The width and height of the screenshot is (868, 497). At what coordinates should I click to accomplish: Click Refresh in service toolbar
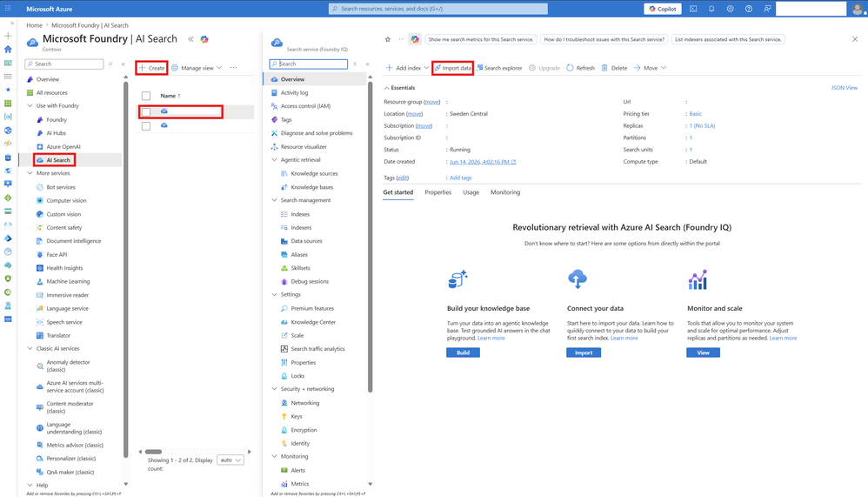[580, 68]
